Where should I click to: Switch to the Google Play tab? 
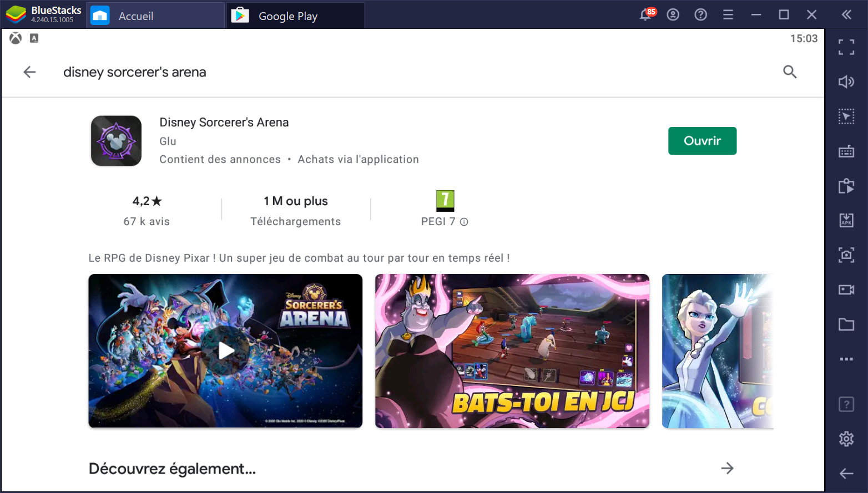(x=295, y=16)
